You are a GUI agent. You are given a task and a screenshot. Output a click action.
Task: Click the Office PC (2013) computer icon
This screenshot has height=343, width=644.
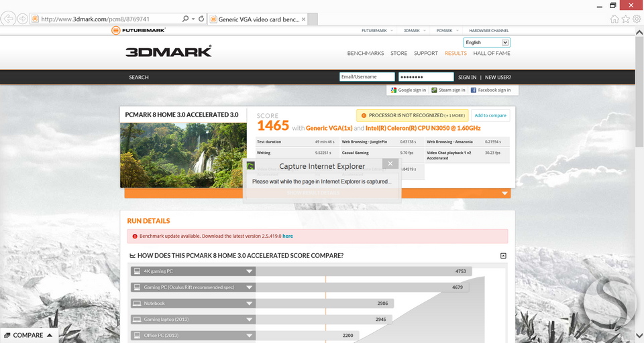[x=137, y=336]
